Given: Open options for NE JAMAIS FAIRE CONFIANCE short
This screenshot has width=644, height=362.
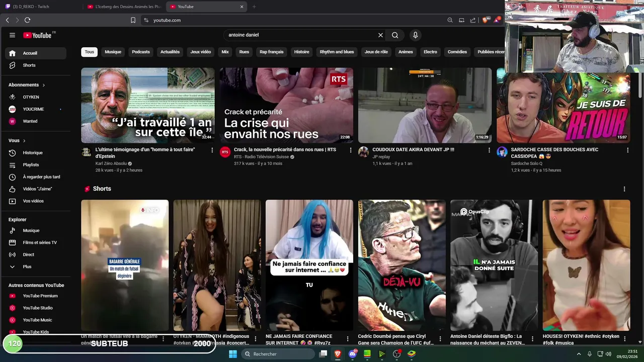Looking at the screenshot, I should tap(348, 339).
